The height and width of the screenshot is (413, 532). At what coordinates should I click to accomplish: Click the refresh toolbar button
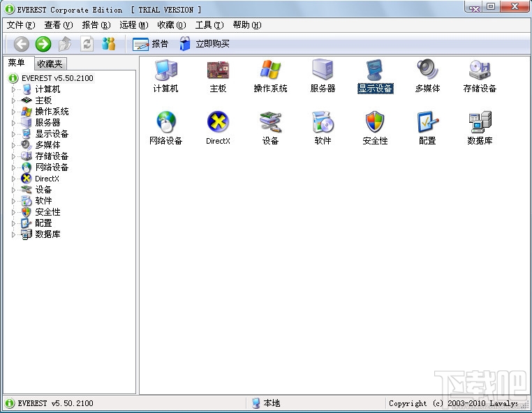tap(87, 44)
